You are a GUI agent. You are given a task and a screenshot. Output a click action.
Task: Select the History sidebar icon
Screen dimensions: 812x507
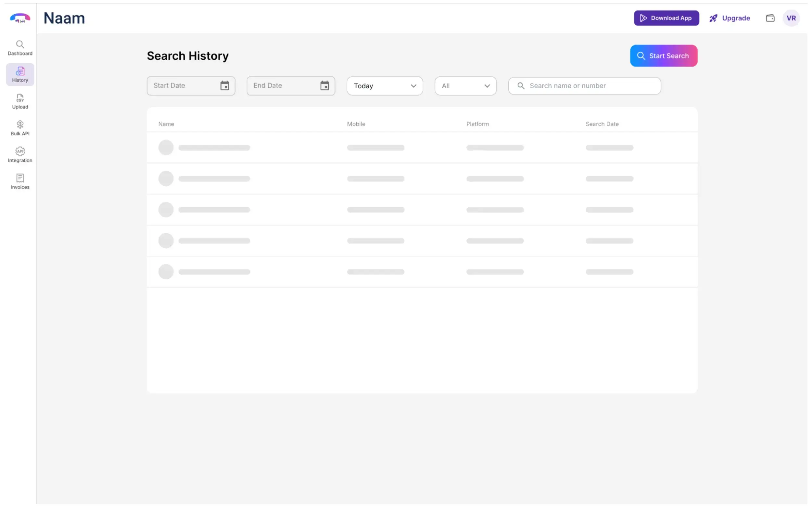click(20, 71)
